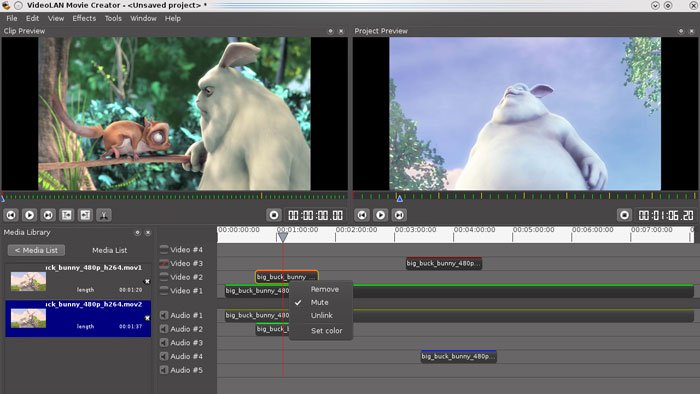Image resolution: width=700 pixels, height=394 pixels.
Task: Stop playback in Clip Preview
Action: point(274,215)
